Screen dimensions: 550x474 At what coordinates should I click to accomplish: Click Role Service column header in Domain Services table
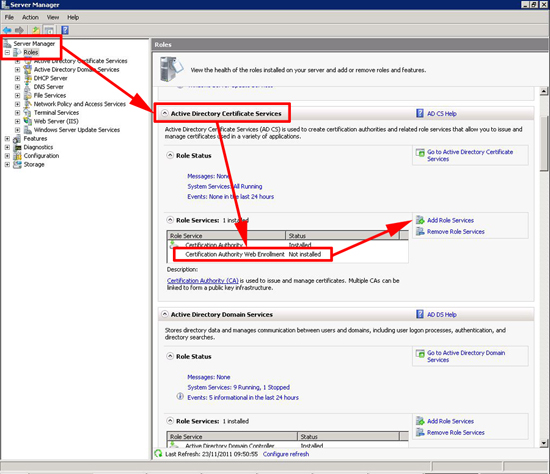pyautogui.click(x=232, y=436)
